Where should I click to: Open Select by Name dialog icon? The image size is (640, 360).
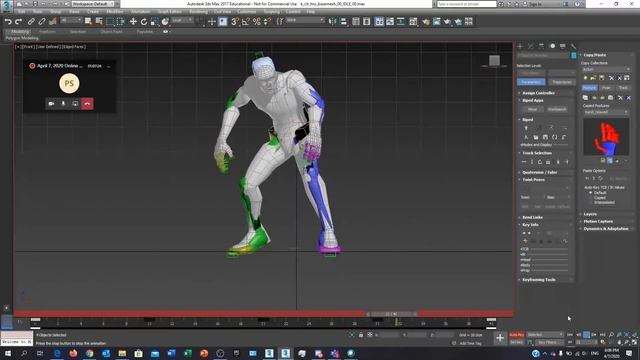[x=99, y=21]
